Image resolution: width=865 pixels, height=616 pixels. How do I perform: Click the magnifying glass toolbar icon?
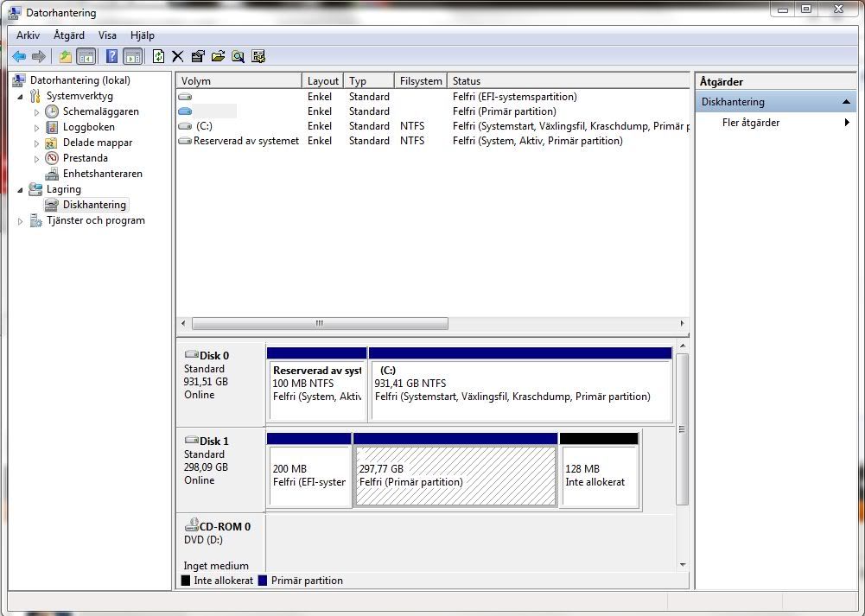point(238,57)
